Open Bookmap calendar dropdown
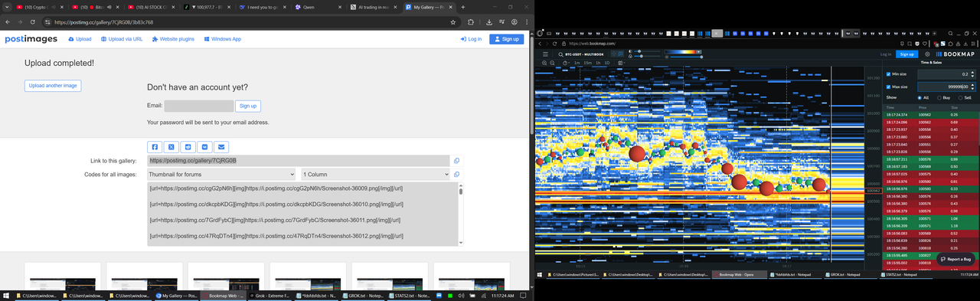 (622, 63)
